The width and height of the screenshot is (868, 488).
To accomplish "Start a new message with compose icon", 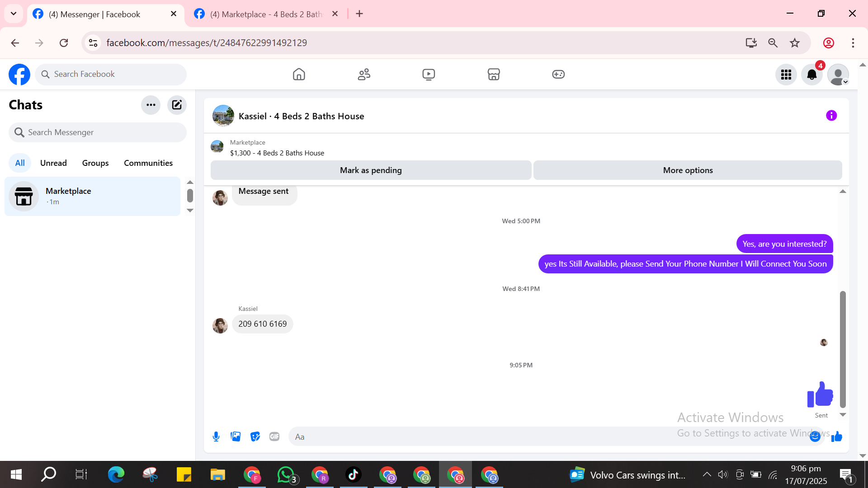I will click(177, 105).
